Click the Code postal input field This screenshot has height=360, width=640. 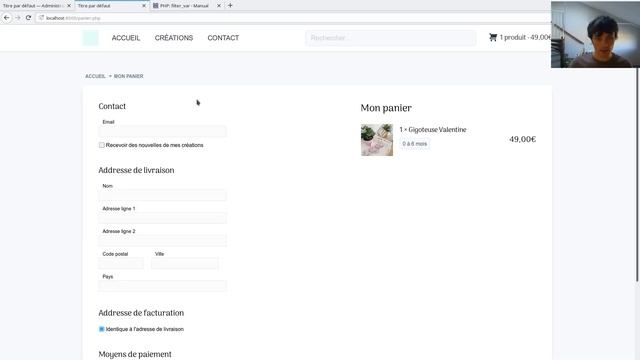[x=121, y=263]
